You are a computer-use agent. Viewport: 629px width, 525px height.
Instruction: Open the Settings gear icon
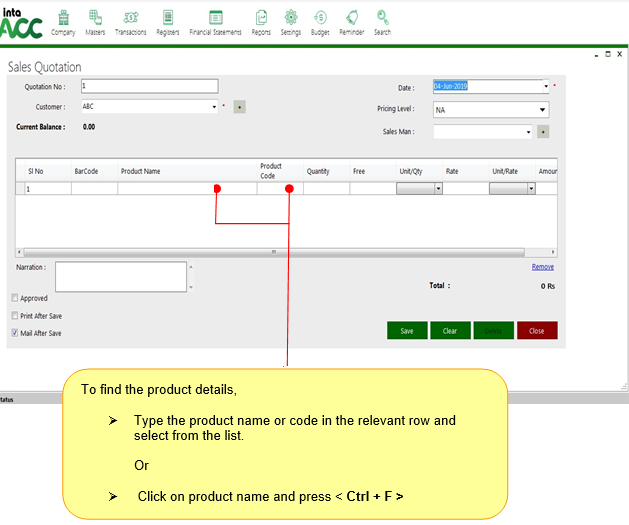coord(290,18)
